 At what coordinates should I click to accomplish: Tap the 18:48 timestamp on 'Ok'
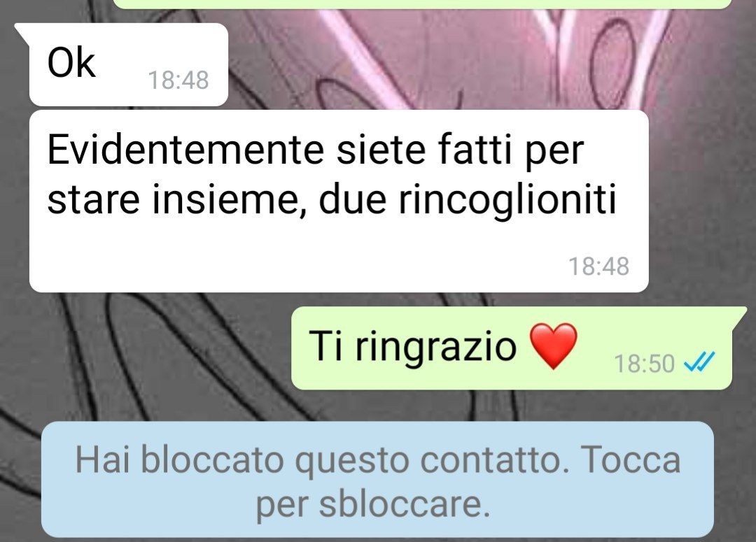coord(178,80)
